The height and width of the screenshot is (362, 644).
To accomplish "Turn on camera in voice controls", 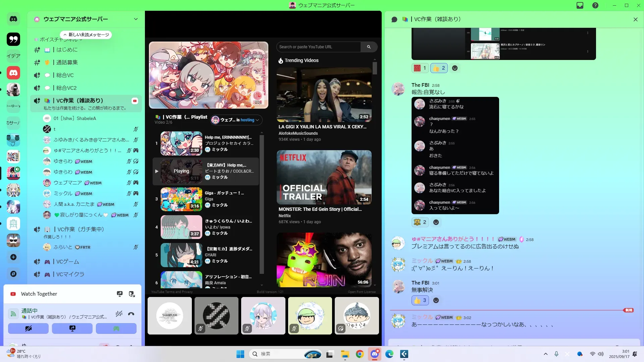I will tap(28, 328).
